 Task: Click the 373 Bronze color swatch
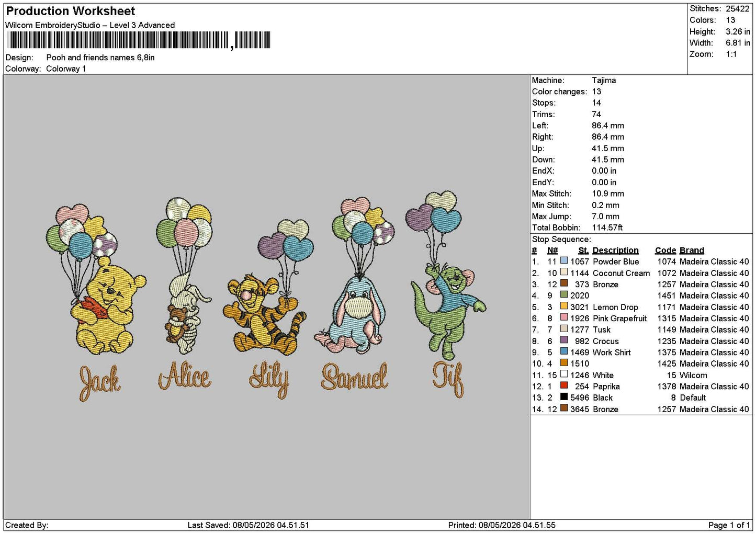[564, 283]
